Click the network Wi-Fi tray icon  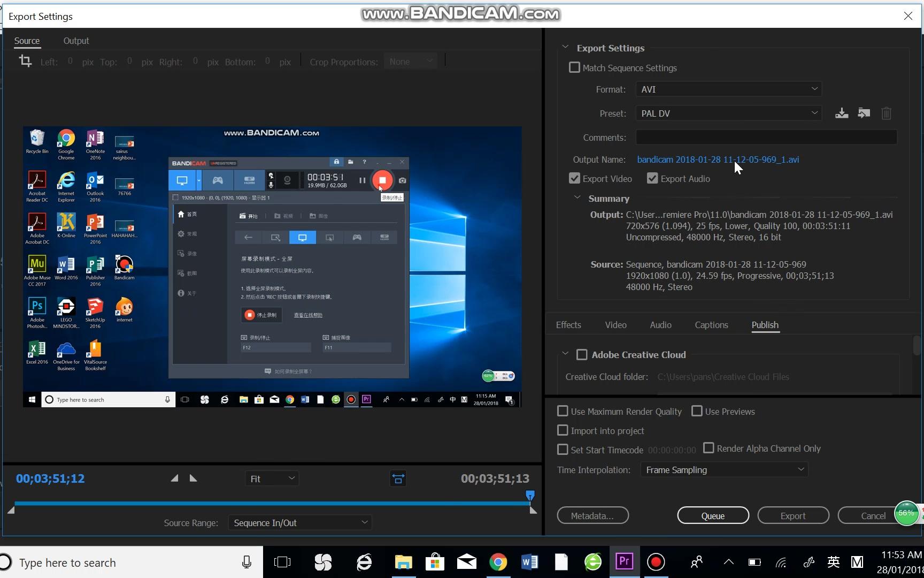coord(781,562)
